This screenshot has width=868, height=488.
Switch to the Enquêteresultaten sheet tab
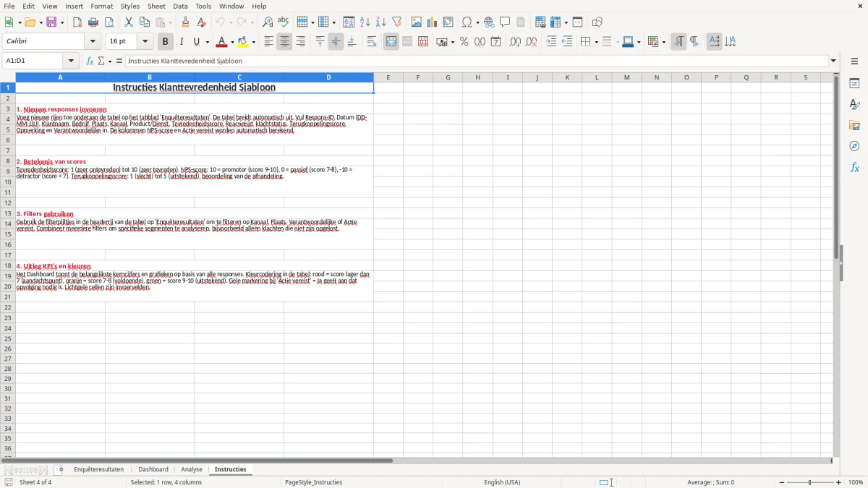coord(98,470)
